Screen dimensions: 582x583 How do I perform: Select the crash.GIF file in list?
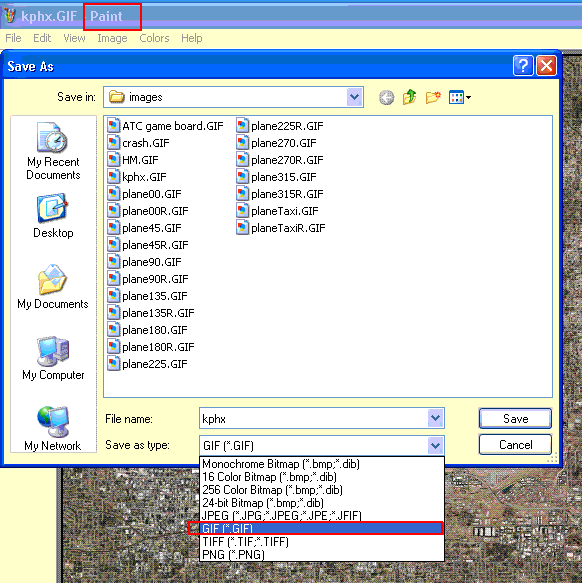(138, 143)
